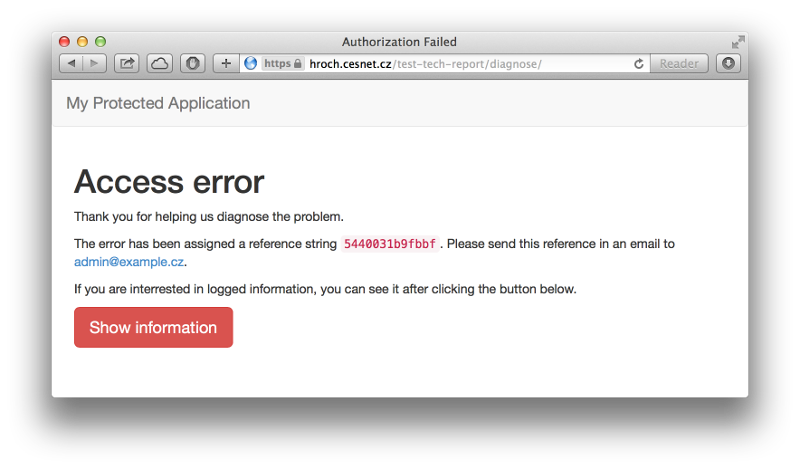Open the Downloads arrow button
This screenshot has width=800, height=469.
tap(729, 63)
